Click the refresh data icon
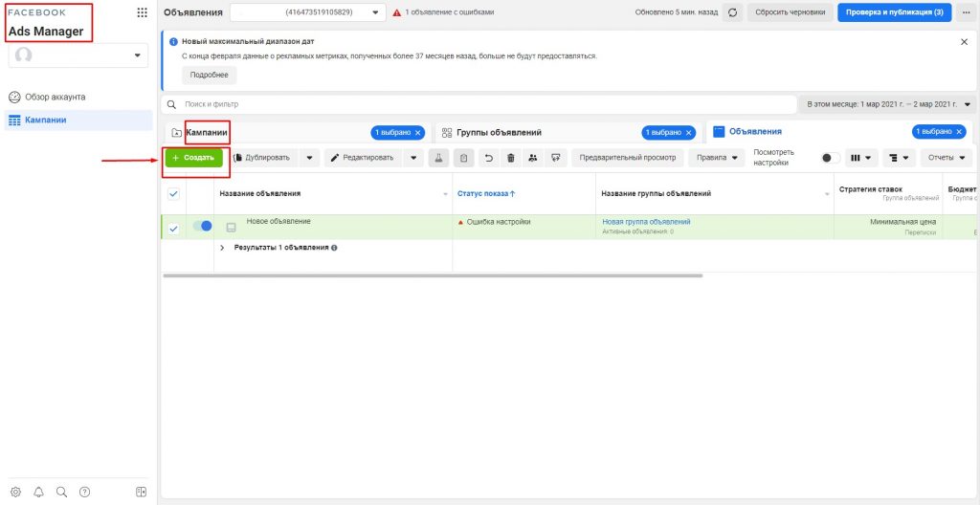The width and height of the screenshot is (980, 505). pyautogui.click(x=732, y=12)
